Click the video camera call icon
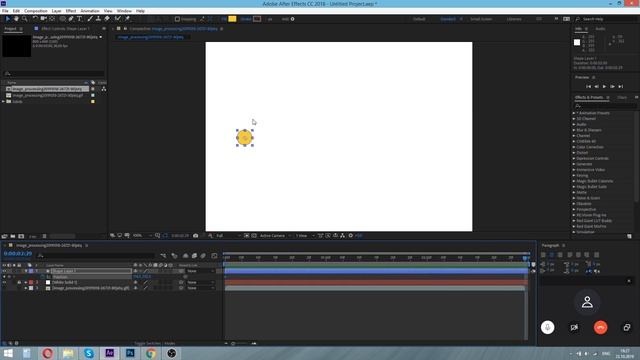 pos(574,327)
